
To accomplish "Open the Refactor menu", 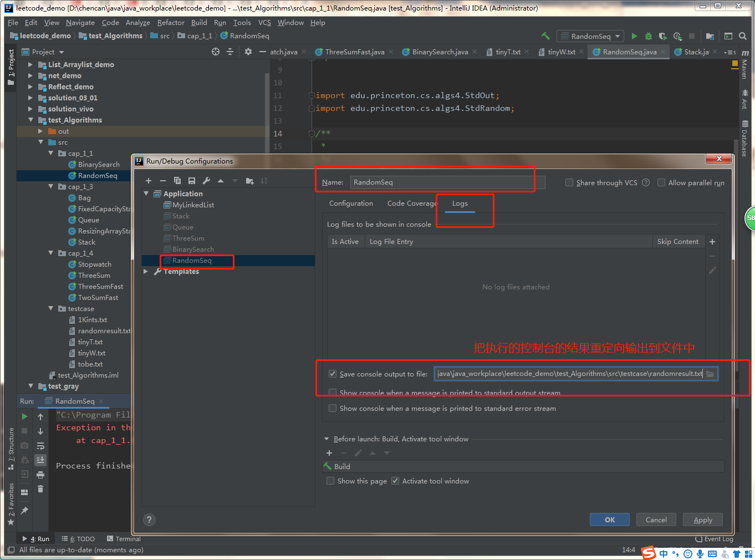I will coord(171,23).
